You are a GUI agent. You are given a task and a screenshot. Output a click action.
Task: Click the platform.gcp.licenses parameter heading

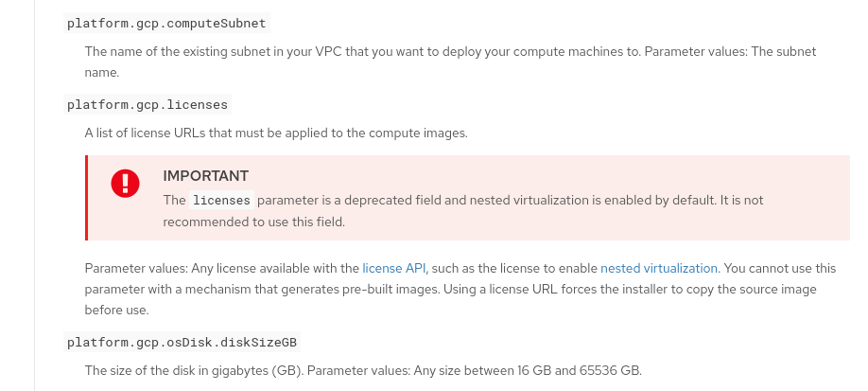[x=147, y=104]
